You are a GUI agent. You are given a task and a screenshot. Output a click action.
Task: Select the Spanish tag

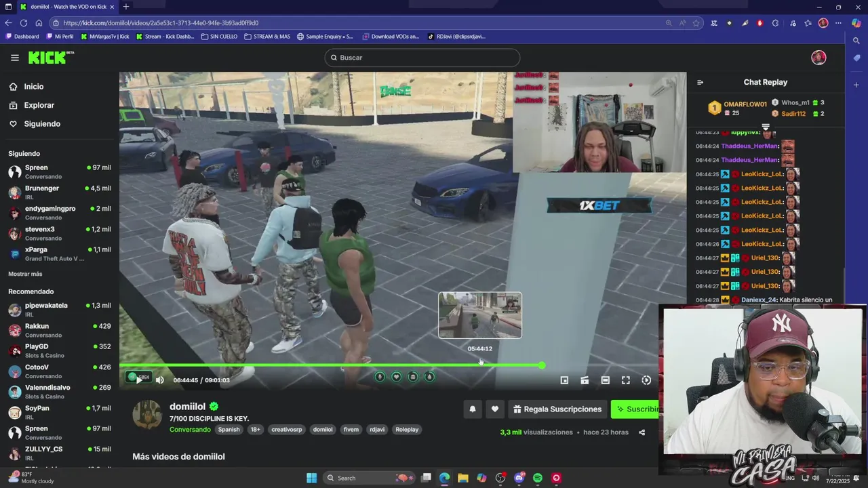point(229,429)
